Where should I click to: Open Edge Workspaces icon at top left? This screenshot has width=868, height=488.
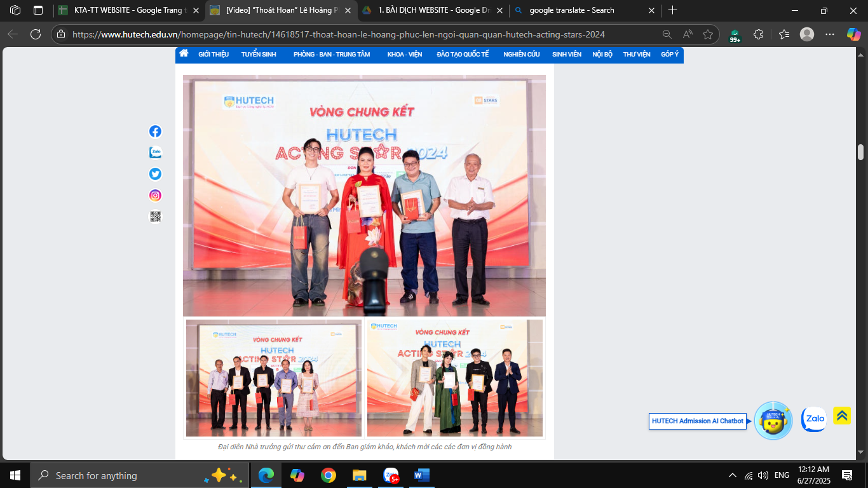[15, 10]
